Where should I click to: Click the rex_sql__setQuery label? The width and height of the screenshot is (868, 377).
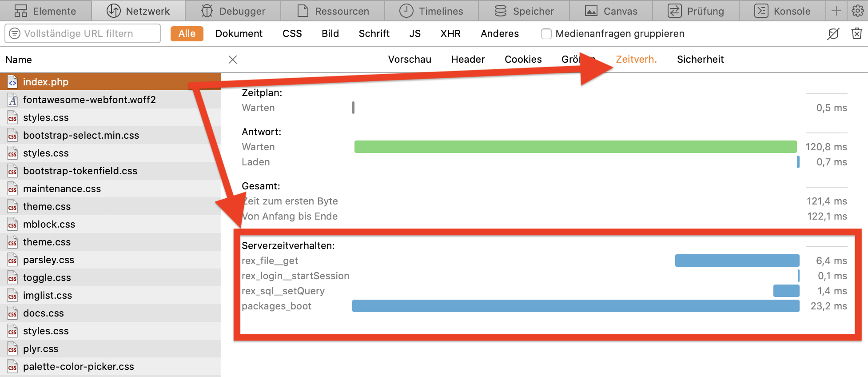(x=283, y=291)
